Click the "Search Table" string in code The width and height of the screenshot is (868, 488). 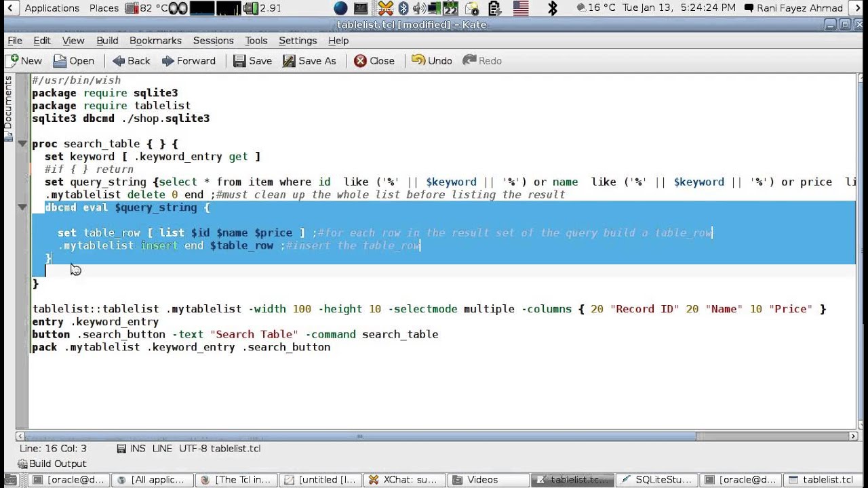click(x=255, y=334)
